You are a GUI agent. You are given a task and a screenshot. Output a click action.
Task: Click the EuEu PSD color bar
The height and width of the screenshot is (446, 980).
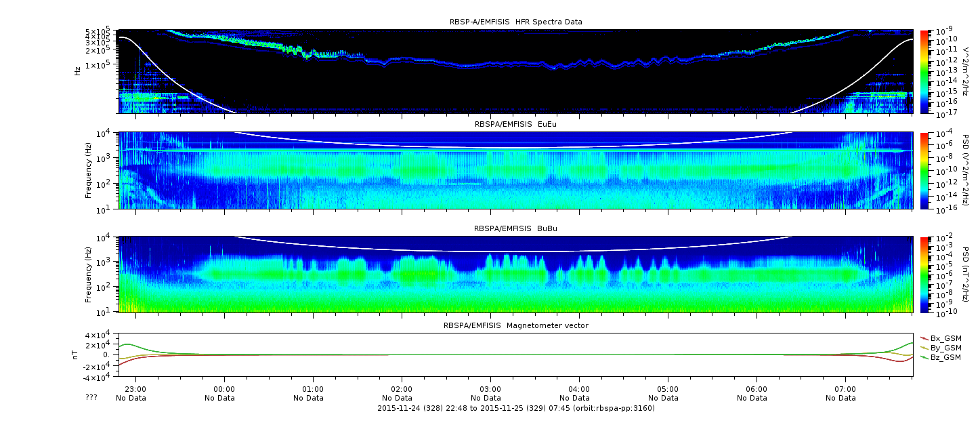[x=925, y=170]
